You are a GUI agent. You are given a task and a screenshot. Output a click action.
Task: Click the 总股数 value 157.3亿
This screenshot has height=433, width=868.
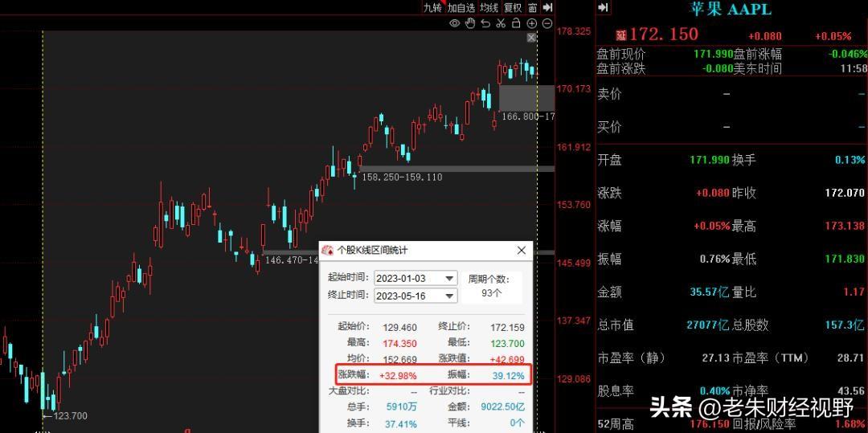tap(845, 325)
